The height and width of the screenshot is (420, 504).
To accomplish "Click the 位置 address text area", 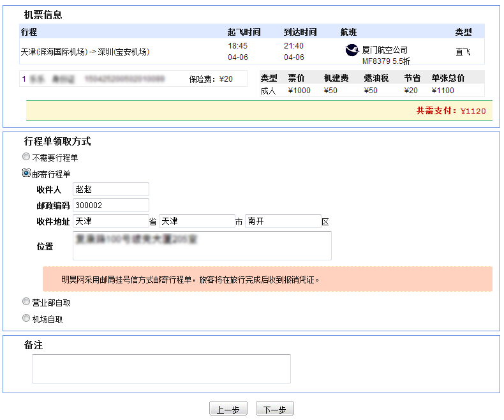I will pos(202,246).
